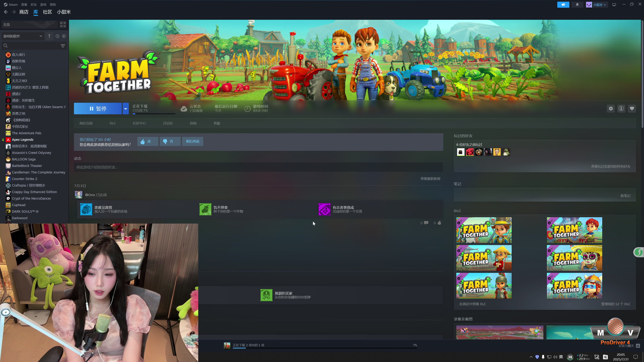This screenshot has height=362, width=644.
Task: Open the 小甜米 account dropdown
Action: click(597, 5)
